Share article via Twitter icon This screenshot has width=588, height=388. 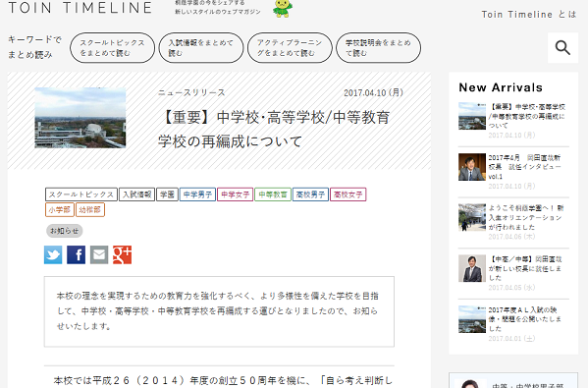[x=53, y=254]
